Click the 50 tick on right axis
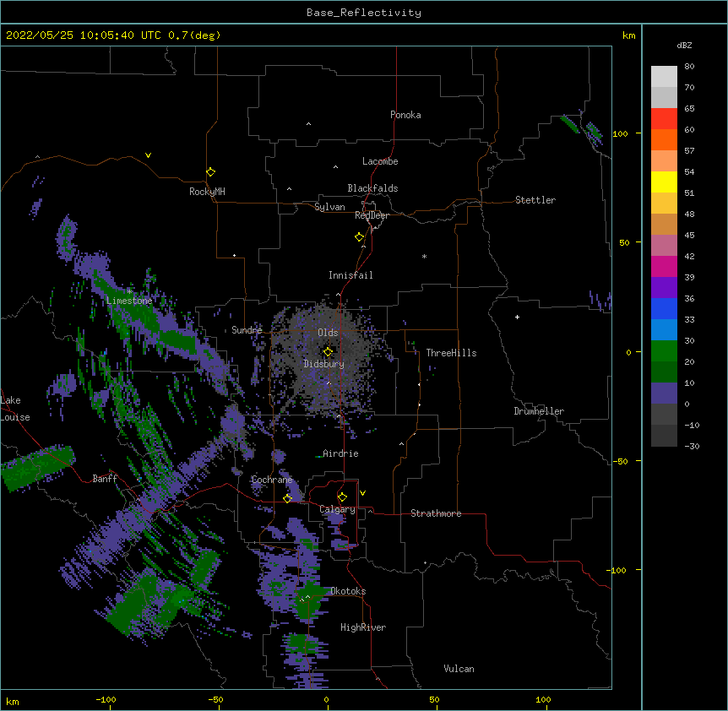The height and width of the screenshot is (711, 728). (624, 242)
